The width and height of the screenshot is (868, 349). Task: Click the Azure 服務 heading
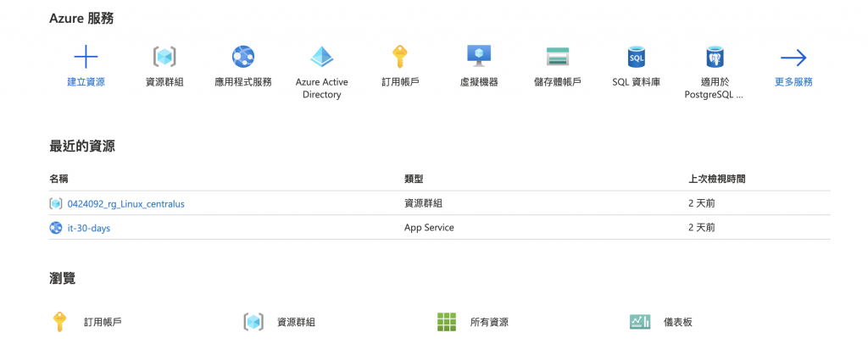[81, 19]
